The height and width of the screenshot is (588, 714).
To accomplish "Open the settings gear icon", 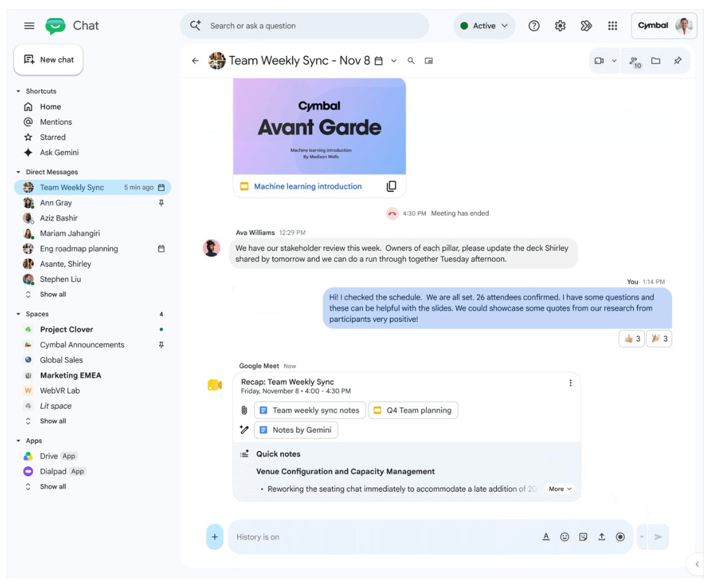I will pos(560,26).
